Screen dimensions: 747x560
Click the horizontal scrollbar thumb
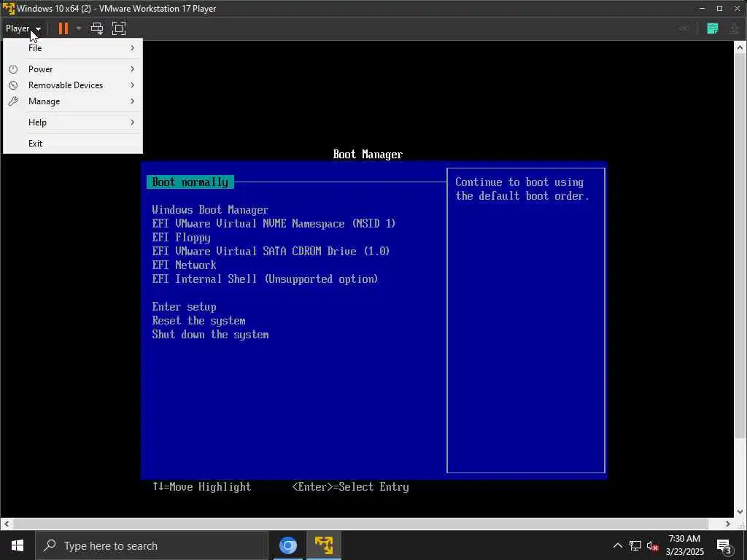361,524
